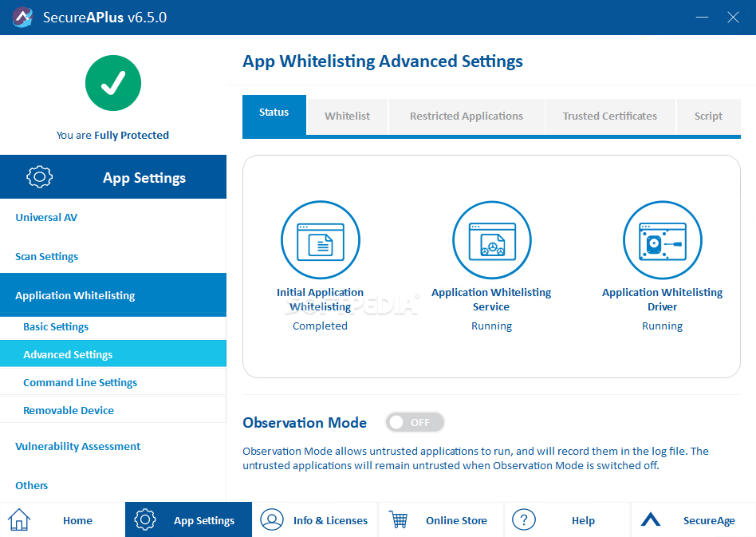The width and height of the screenshot is (756, 537).
Task: Click the App Settings label in bottom bar
Action: pos(204,520)
